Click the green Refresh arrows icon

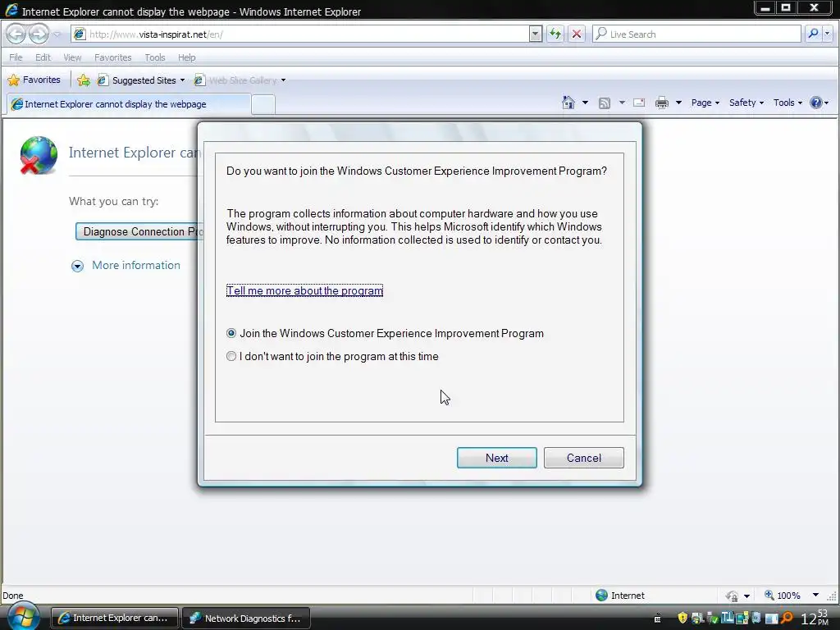tap(555, 34)
